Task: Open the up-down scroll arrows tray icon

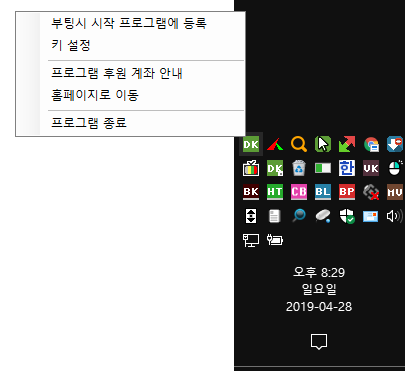Action: point(251,216)
